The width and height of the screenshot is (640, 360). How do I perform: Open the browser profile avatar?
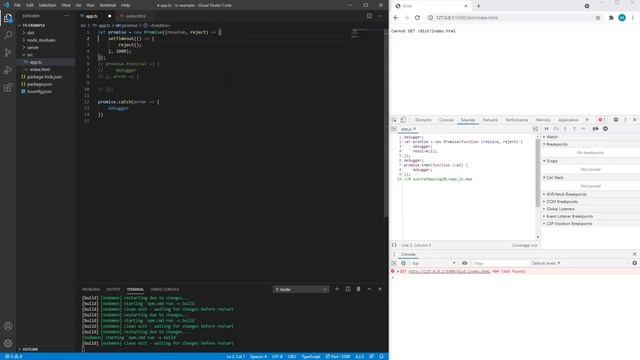(622, 18)
